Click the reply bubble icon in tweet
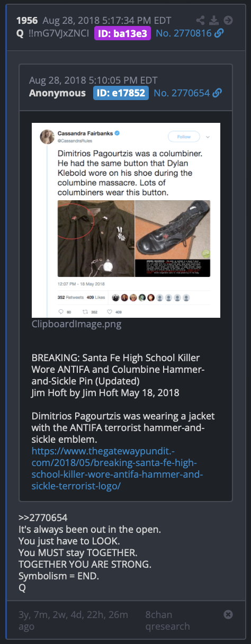 [x=61, y=311]
